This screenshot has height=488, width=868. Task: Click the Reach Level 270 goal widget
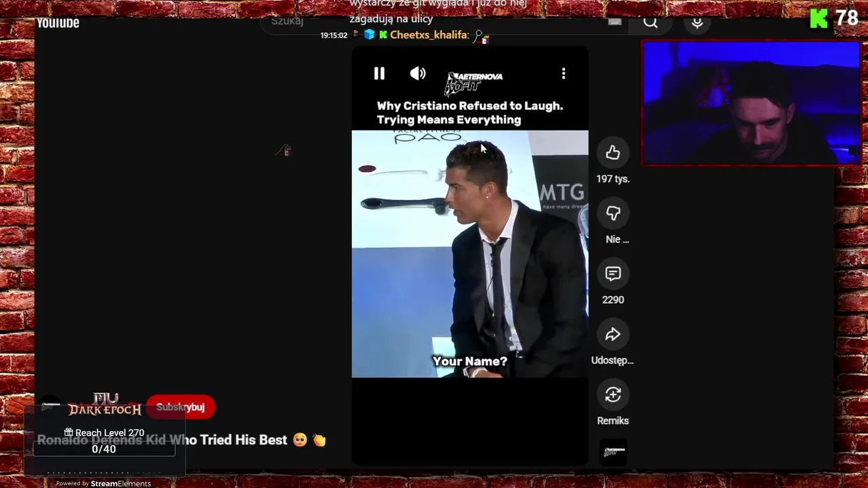(x=104, y=441)
